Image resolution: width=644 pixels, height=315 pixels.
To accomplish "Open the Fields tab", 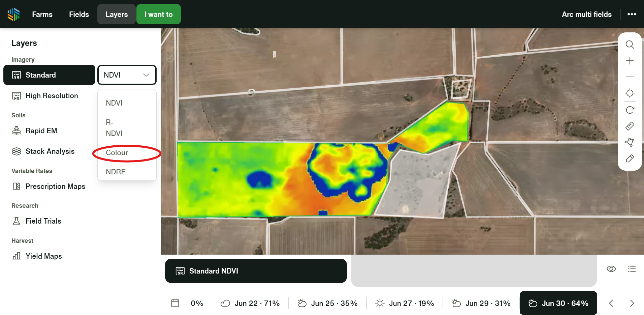I will 79,14.
